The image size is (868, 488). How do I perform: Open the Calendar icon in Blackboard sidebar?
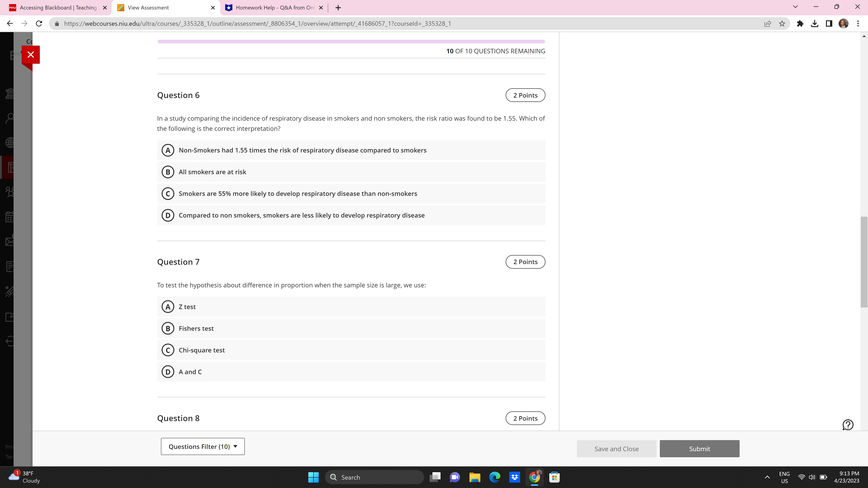[10, 217]
